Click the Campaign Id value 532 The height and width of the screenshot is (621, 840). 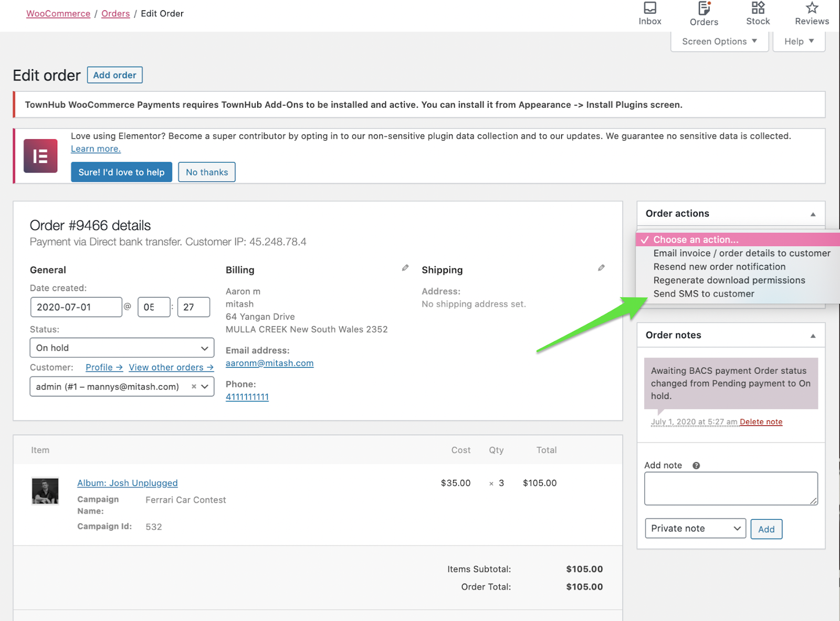tap(154, 527)
